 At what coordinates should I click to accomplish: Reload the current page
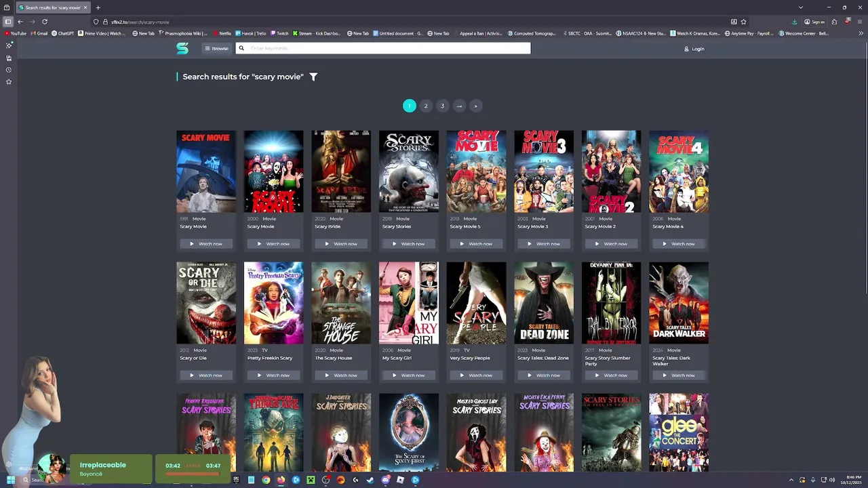pyautogui.click(x=45, y=22)
